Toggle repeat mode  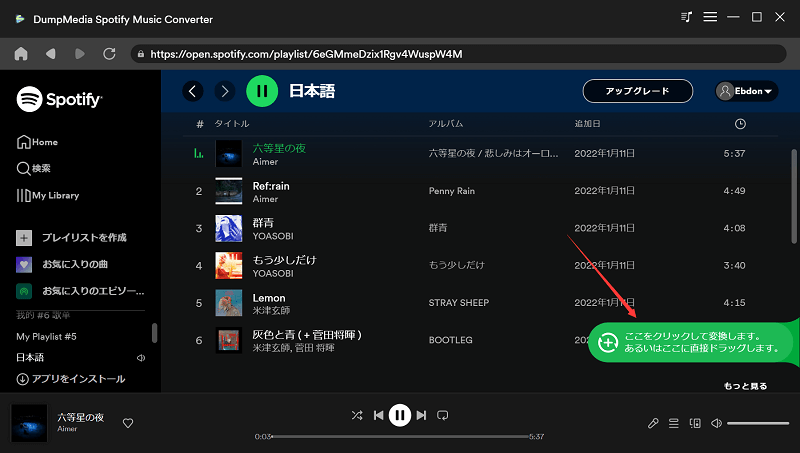[442, 415]
